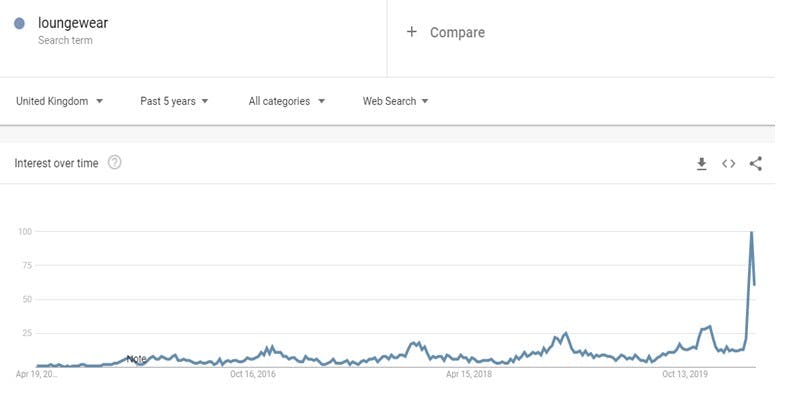Expand the Past 5 years dropdown
The height and width of the screenshot is (400, 800).
point(174,101)
